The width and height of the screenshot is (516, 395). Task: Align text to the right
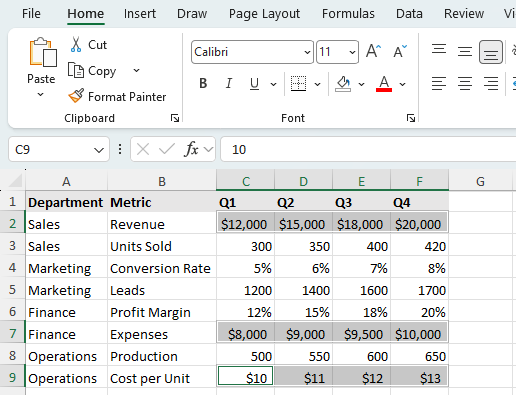[491, 83]
